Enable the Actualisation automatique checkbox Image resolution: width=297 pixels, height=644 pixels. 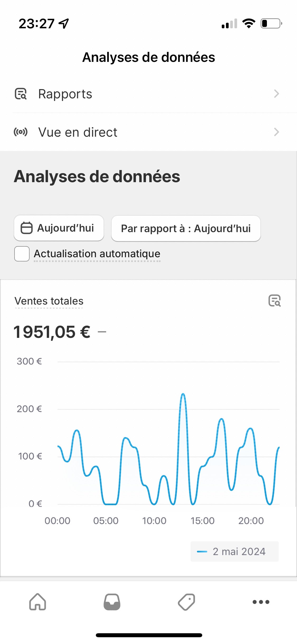tap(22, 254)
